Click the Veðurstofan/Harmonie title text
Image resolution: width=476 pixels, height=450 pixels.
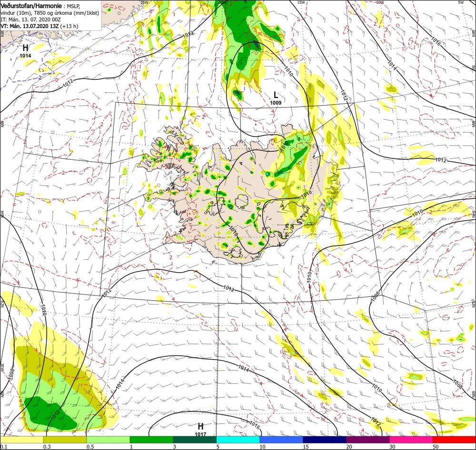(x=31, y=6)
